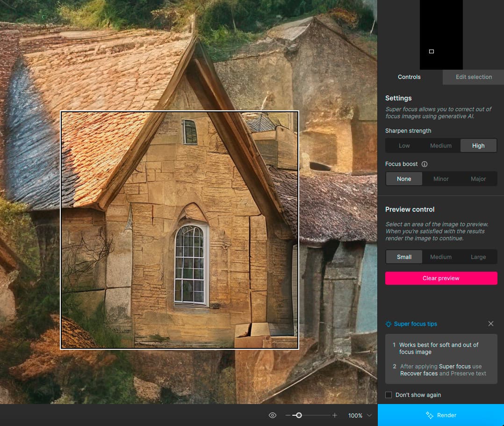The width and height of the screenshot is (504, 426).
Task: Toggle the eye preview visibility icon
Action: click(x=273, y=415)
